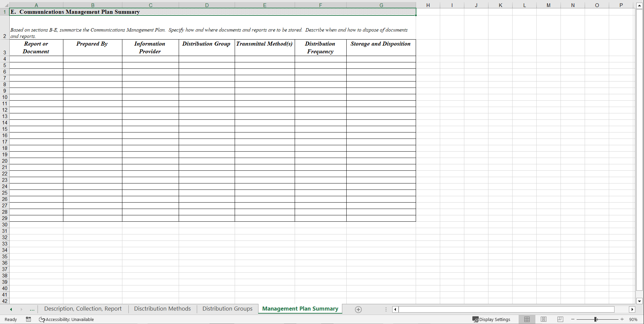
Task: Open the sheet list via the ellipsis
Action: coord(32,309)
